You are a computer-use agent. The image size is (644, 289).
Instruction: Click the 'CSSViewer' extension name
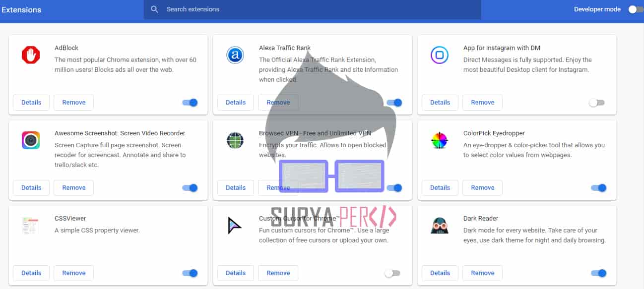70,219
